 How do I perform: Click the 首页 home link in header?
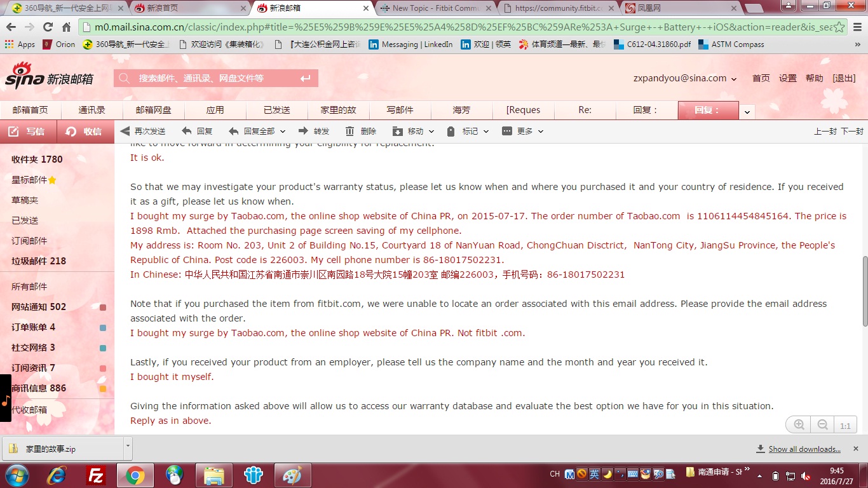coord(761,78)
